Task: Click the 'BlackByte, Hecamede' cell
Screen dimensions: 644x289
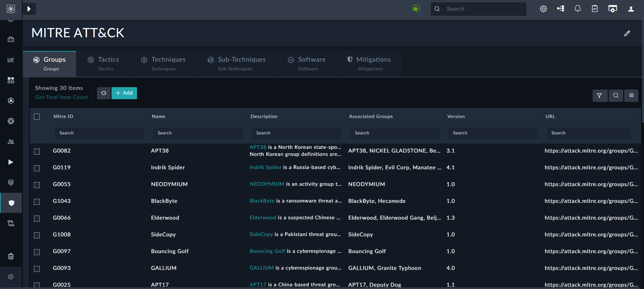Action: pyautogui.click(x=377, y=201)
